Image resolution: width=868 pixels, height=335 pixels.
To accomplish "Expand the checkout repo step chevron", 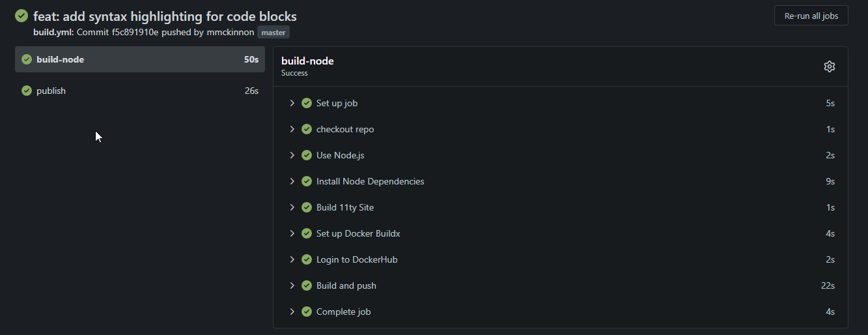I will 292,129.
